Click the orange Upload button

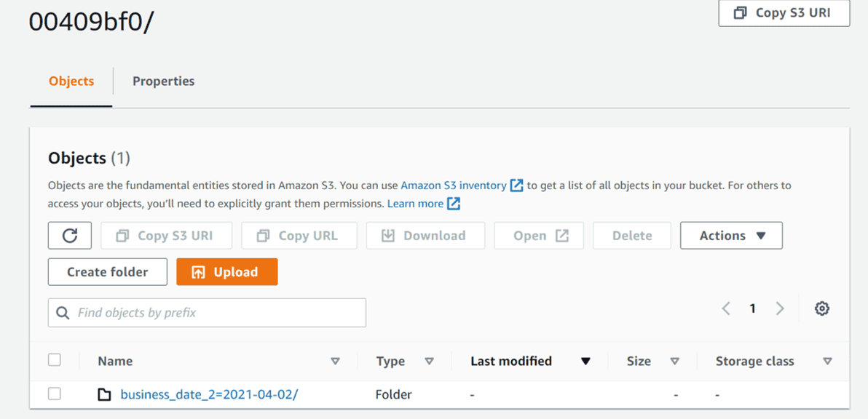[x=227, y=272]
